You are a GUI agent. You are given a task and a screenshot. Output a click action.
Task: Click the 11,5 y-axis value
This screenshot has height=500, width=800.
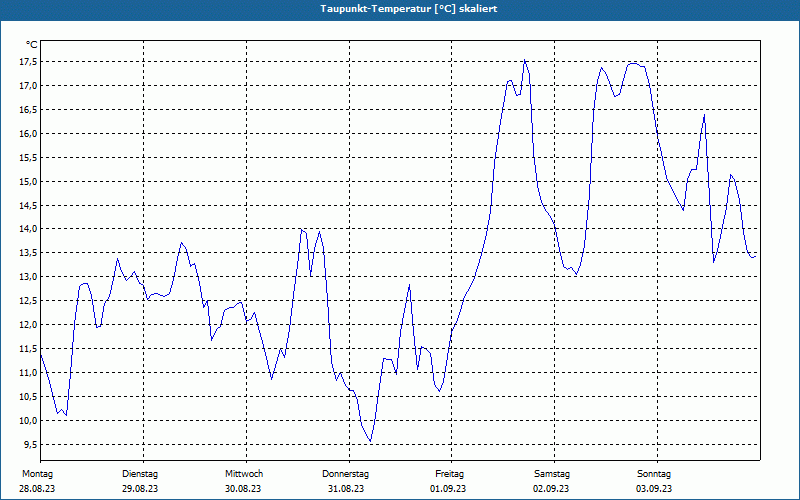click(x=28, y=349)
